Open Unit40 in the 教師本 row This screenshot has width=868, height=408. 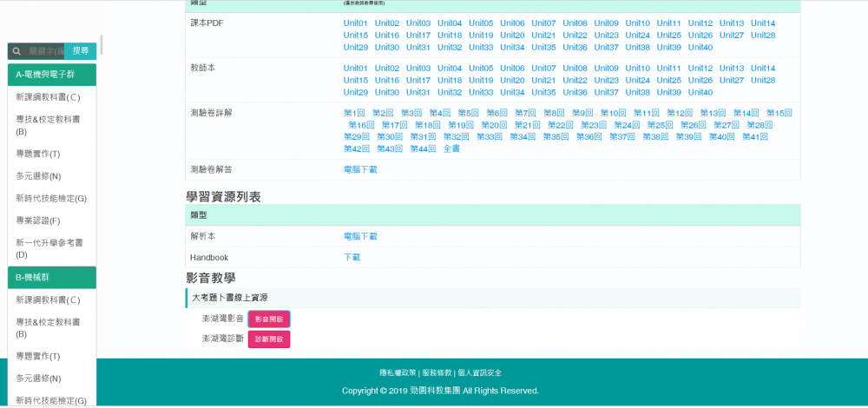click(x=700, y=92)
